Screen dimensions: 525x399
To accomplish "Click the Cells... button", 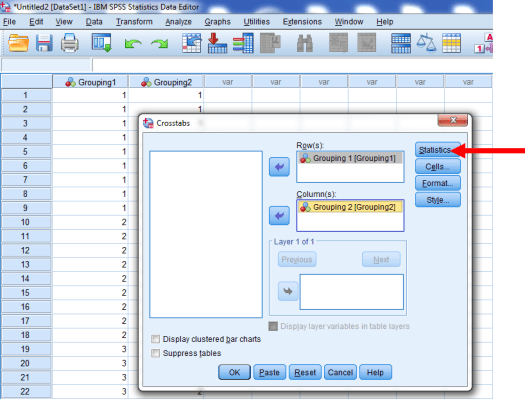I will pos(438,166).
